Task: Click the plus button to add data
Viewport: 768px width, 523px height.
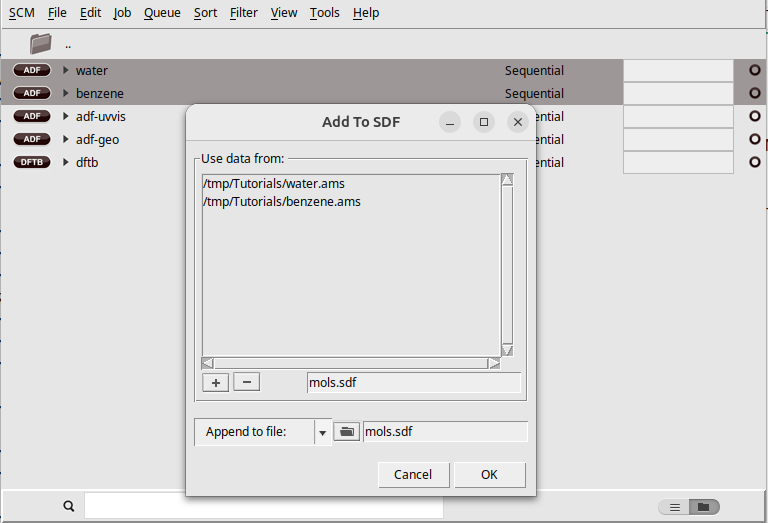Action: pos(215,383)
